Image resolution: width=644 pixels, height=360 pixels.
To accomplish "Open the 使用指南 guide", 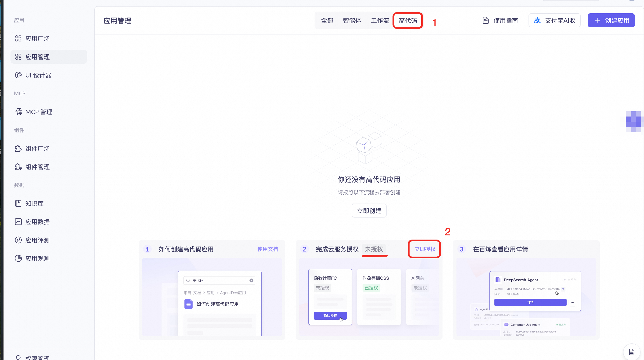I will coord(500,21).
